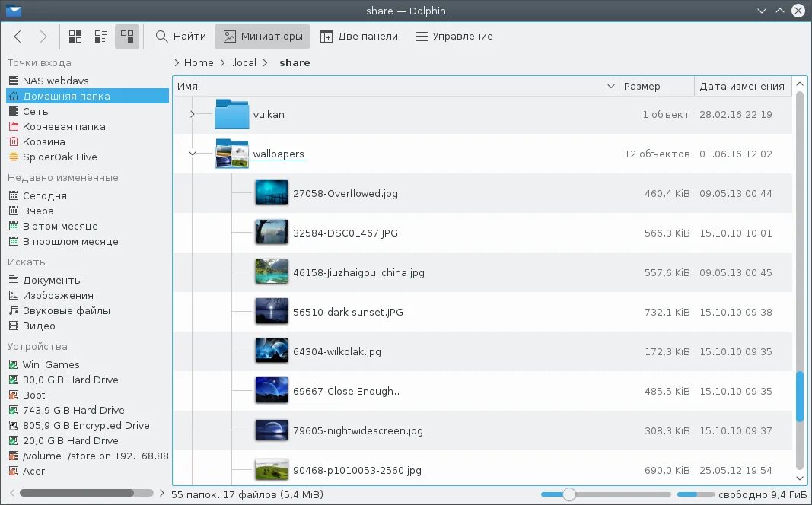Select 27058-Overflowed.jpg thumbnail
The height and width of the screenshot is (505, 812).
coord(272,193)
